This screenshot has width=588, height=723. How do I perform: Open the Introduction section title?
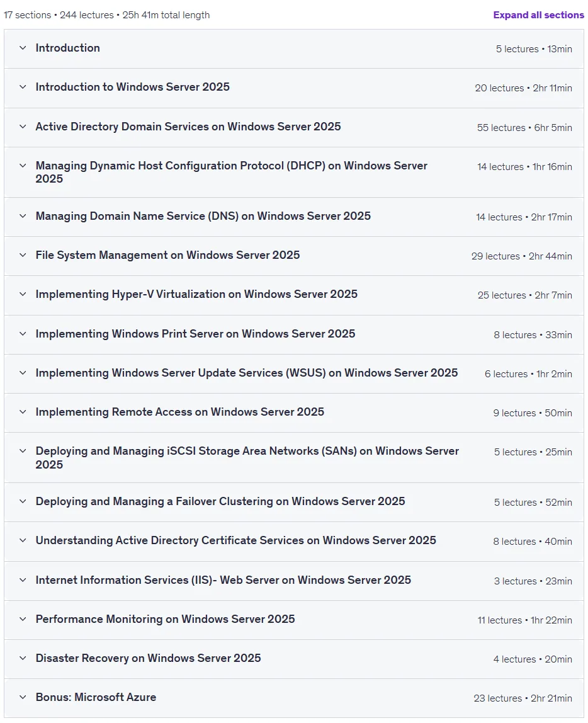pyautogui.click(x=68, y=48)
